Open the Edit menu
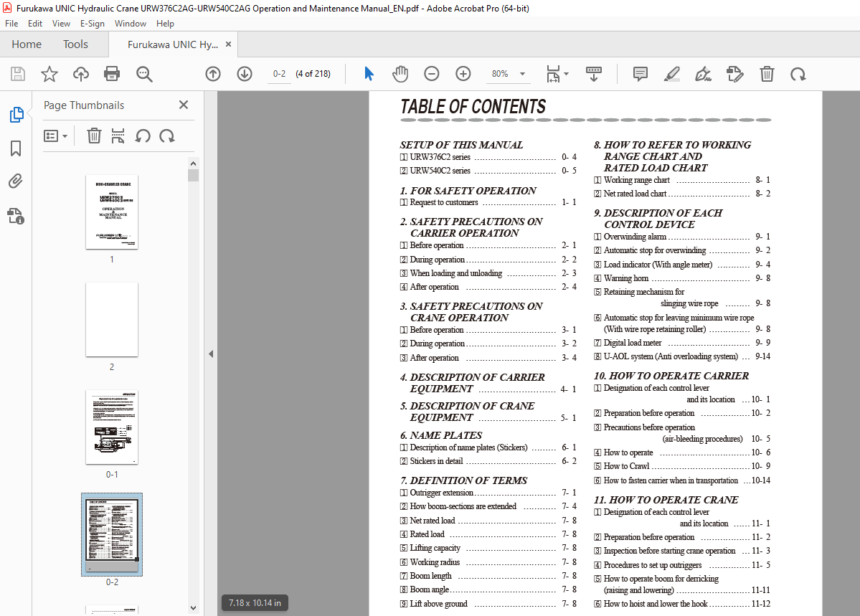 [x=35, y=24]
